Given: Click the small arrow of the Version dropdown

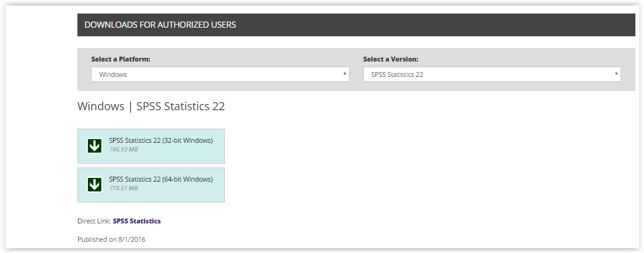Looking at the screenshot, I should [x=616, y=74].
